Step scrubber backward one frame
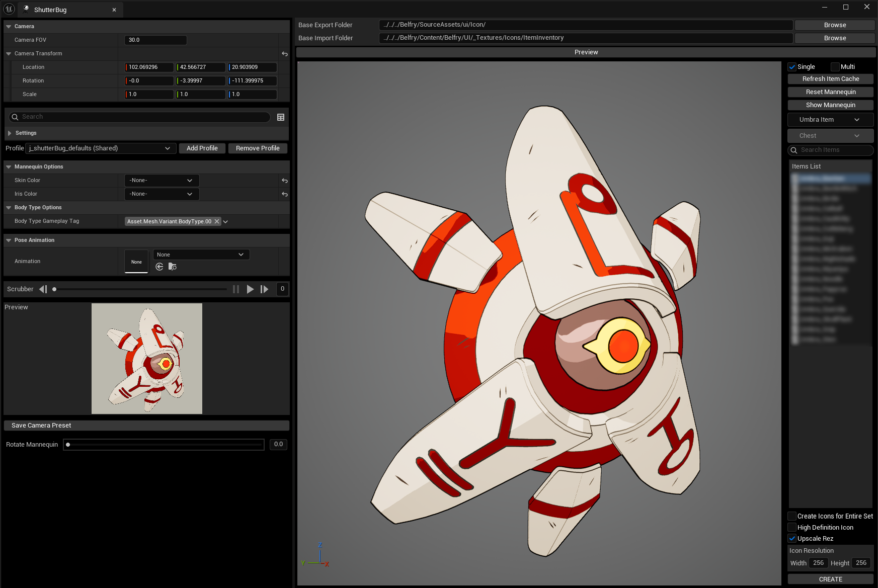Screen dimensions: 878x588 point(43,289)
